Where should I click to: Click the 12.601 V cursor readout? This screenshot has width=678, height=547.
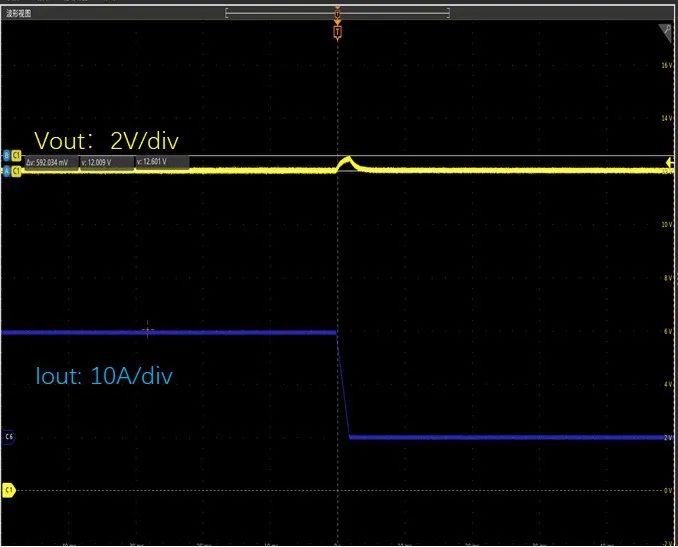(x=160, y=161)
